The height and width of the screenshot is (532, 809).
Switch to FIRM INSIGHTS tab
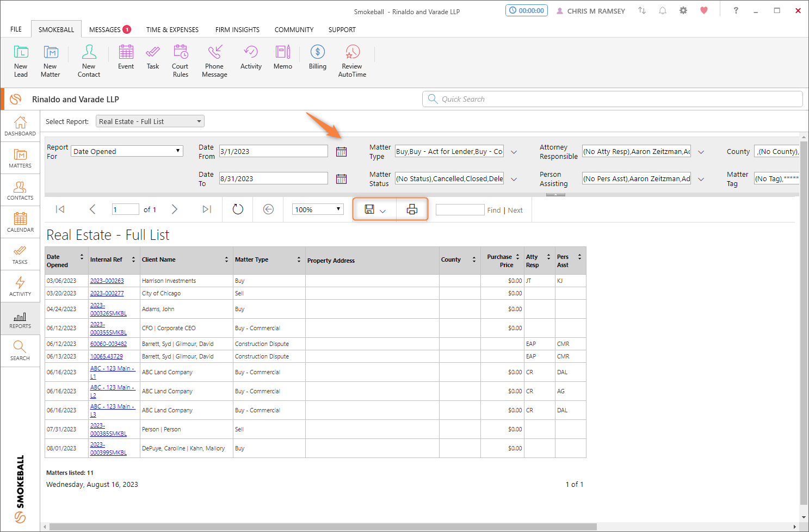point(237,29)
